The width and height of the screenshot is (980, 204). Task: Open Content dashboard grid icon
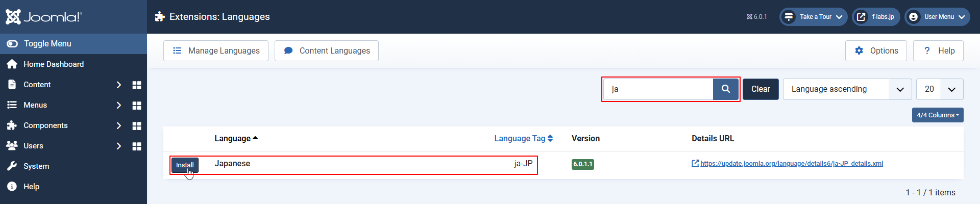coord(137,85)
